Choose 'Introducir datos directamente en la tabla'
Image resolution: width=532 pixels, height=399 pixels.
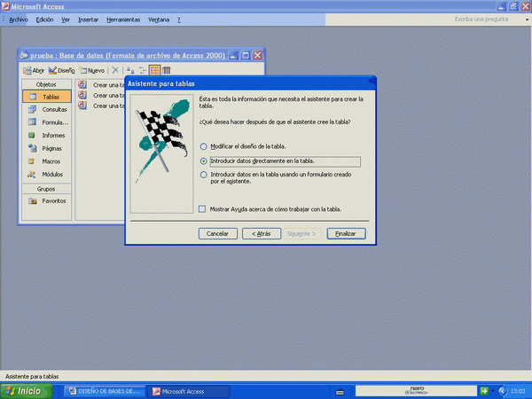[280, 161]
